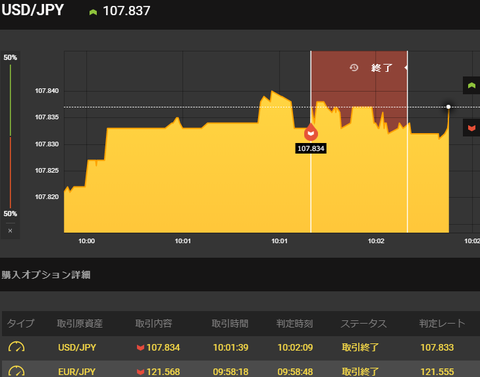Click the 107.840 price axis label
The width and height of the screenshot is (480, 377).
tap(47, 91)
